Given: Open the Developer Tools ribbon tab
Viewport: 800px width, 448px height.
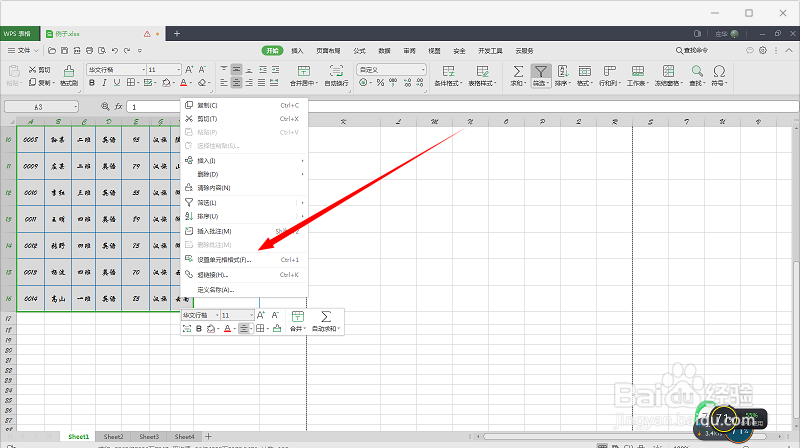Looking at the screenshot, I should 490,51.
